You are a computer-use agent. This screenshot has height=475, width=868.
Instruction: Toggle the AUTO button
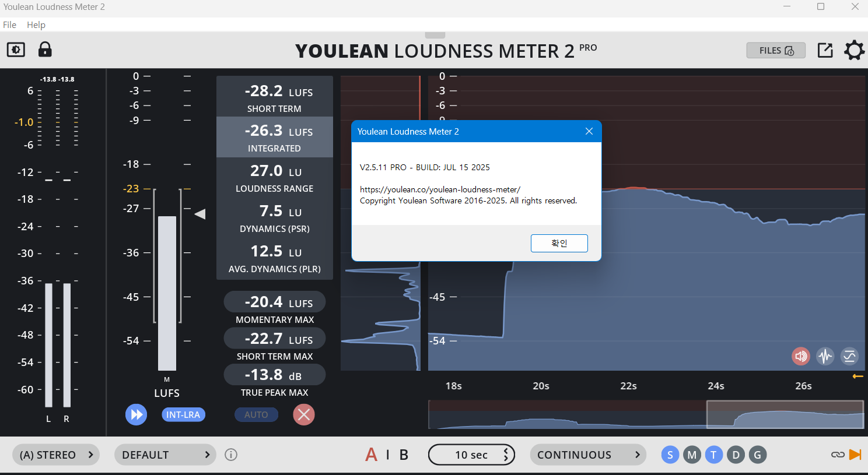coord(256,415)
